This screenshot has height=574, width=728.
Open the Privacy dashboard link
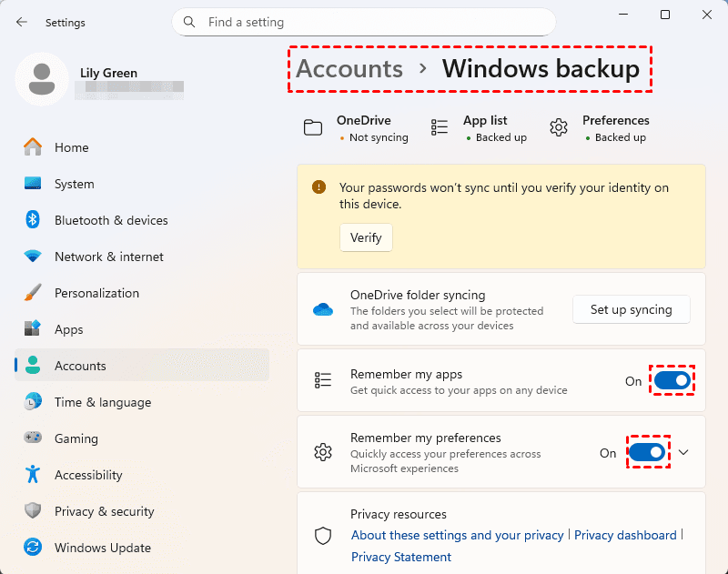tap(625, 535)
